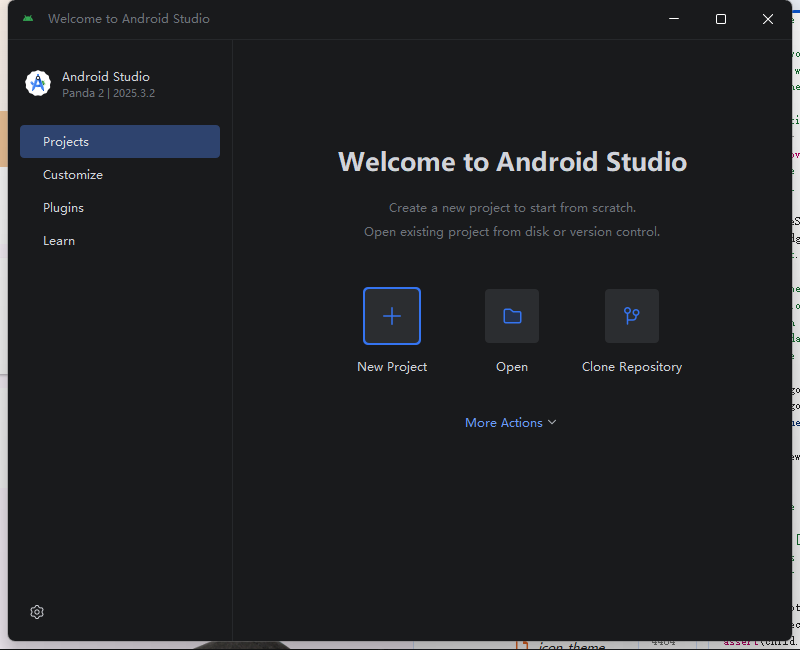Click the Clone Repository label
The image size is (800, 650).
tap(632, 367)
